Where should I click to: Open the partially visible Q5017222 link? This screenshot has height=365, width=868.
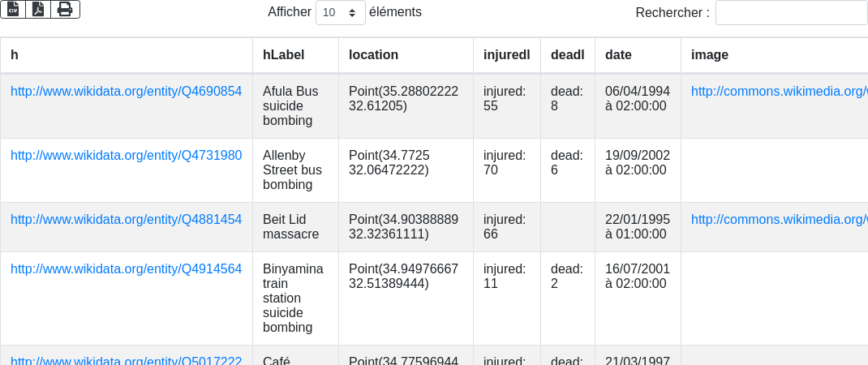[x=126, y=361]
